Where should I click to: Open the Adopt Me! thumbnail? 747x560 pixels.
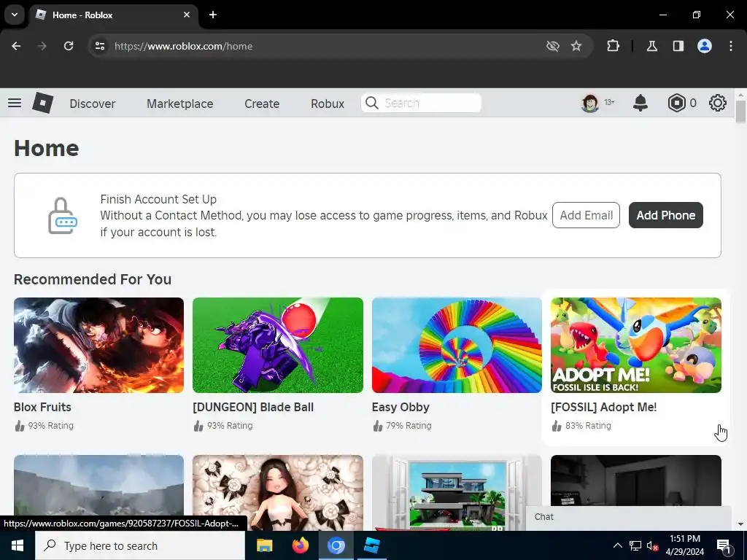(x=636, y=345)
